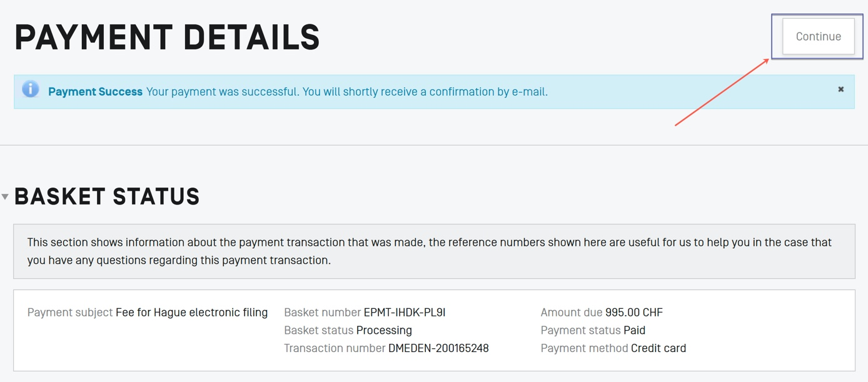Click the Continue button
868x382 pixels.
pyautogui.click(x=818, y=36)
